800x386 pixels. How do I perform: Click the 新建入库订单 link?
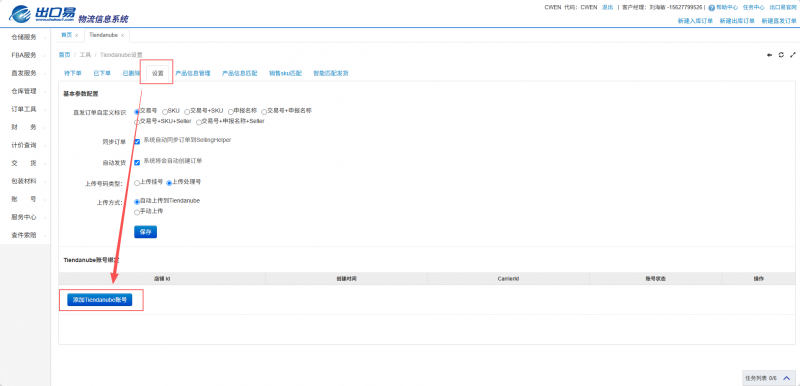tap(695, 21)
